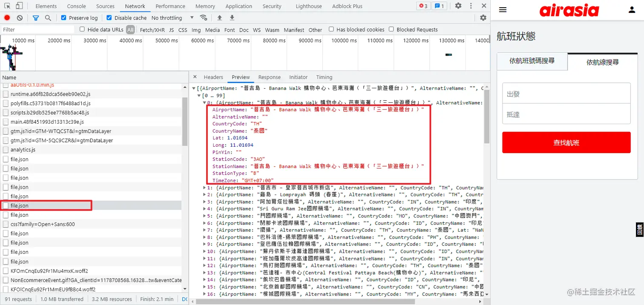Select 依航班號碼搜尋 tab

coord(532,61)
